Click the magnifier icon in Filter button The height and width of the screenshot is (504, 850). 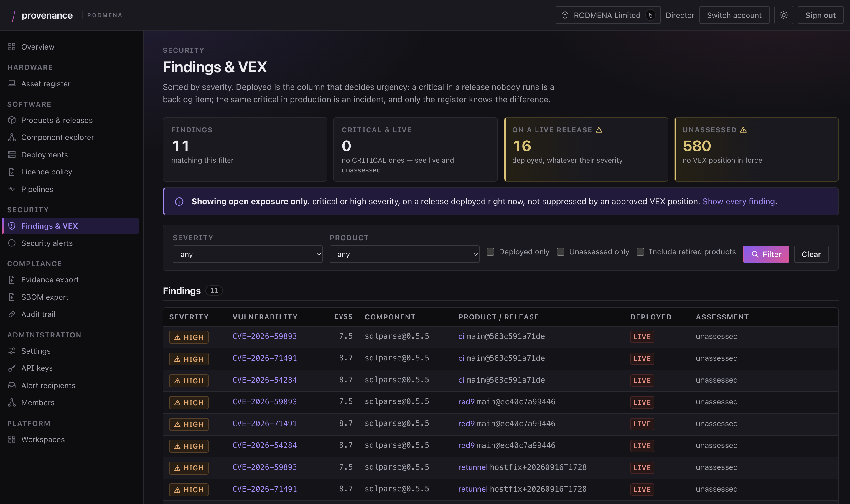(x=755, y=254)
